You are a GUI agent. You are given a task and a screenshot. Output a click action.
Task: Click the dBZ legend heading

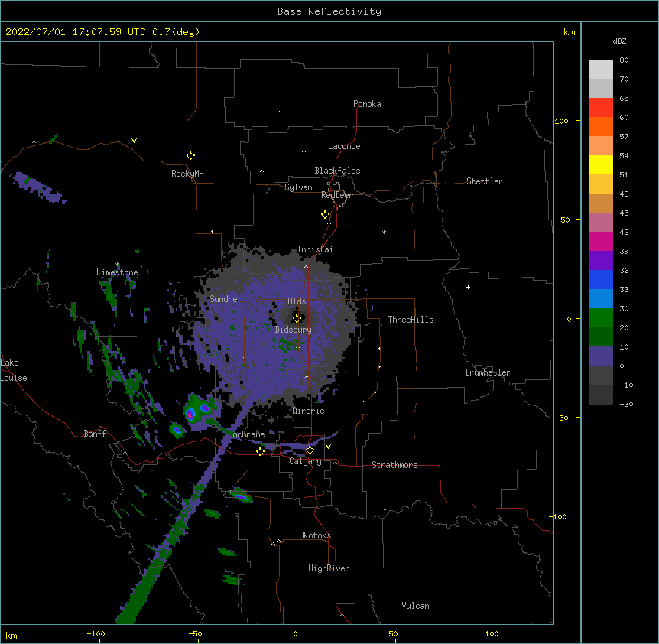tap(619, 41)
